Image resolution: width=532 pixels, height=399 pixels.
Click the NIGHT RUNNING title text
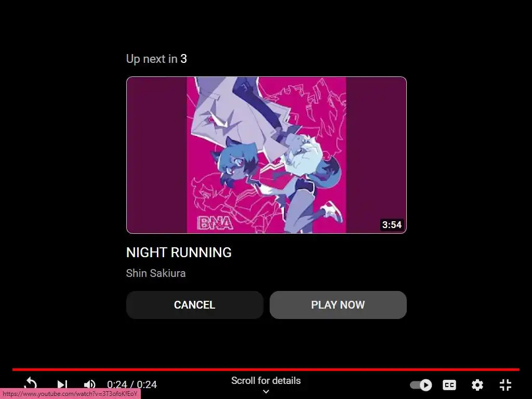tap(179, 252)
